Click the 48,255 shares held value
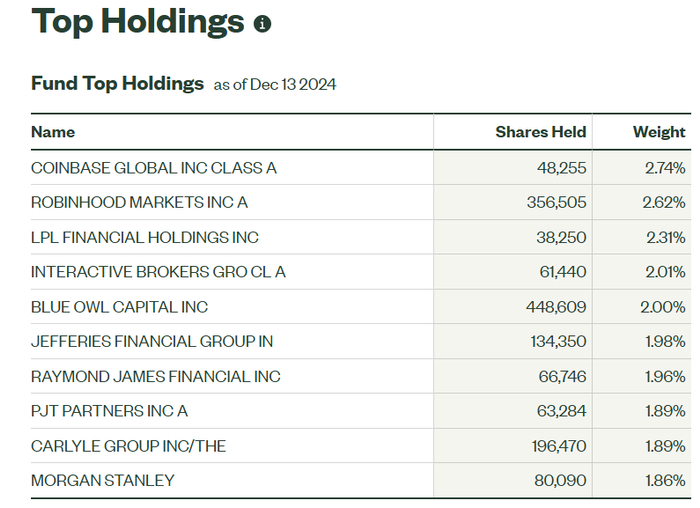The height and width of the screenshot is (508, 700). tap(561, 168)
